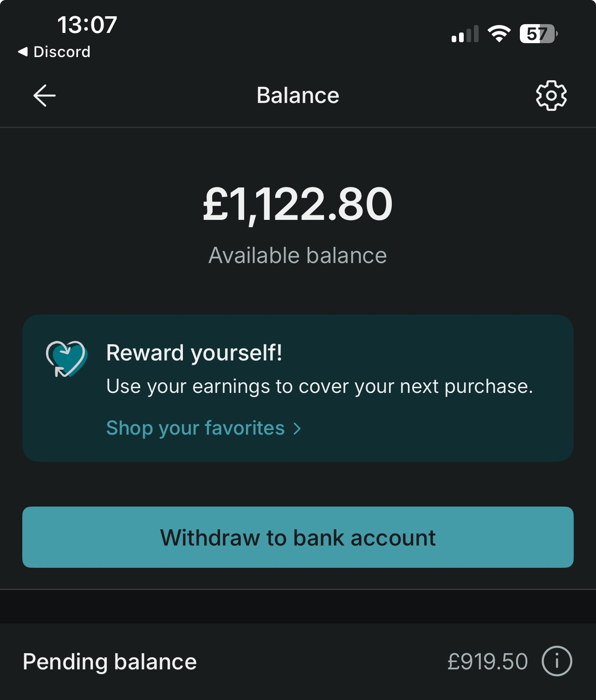Tap the battery level indicator
This screenshot has width=596, height=700.
[x=538, y=34]
